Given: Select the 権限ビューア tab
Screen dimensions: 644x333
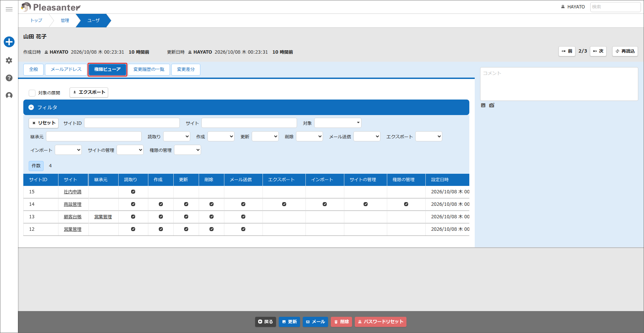Looking at the screenshot, I should [x=107, y=70].
